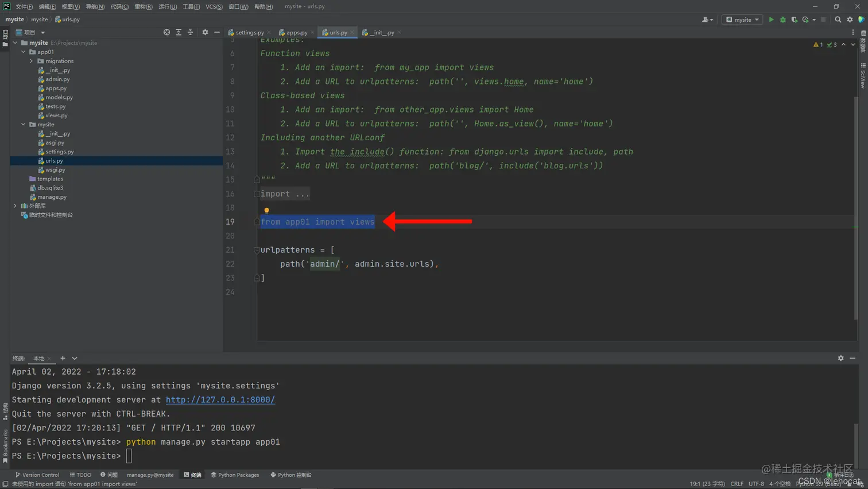Select manage.py in the project tree

tap(52, 197)
